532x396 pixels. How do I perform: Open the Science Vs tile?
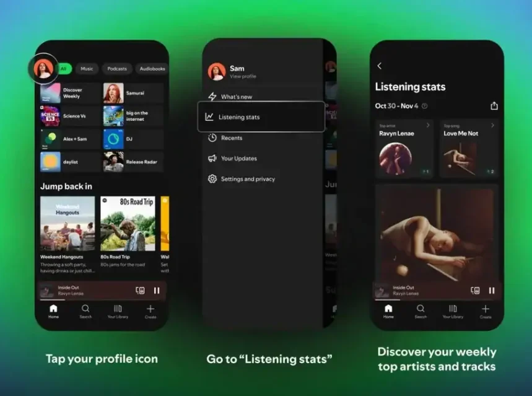coord(71,116)
